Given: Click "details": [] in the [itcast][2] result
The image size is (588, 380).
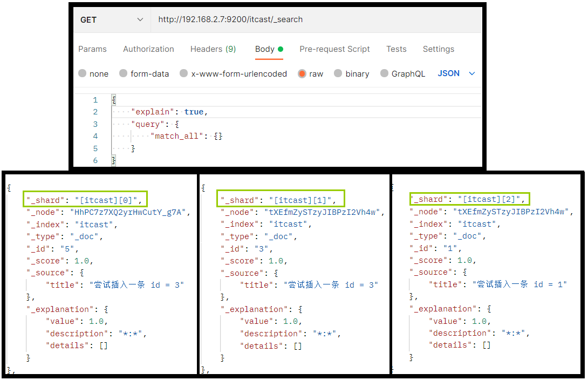Looking at the screenshot, I should (x=460, y=345).
